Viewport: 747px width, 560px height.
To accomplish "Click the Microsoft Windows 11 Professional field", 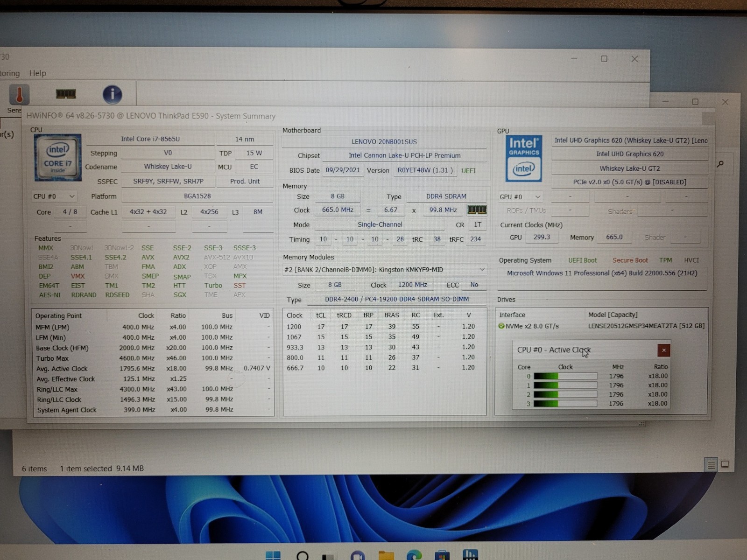I will pyautogui.click(x=602, y=273).
